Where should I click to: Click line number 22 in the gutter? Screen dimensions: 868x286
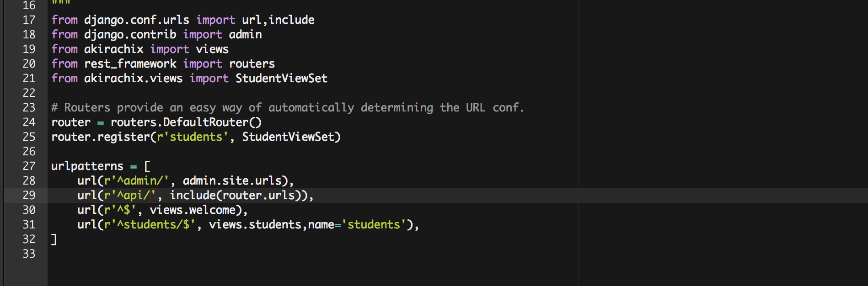coord(29,93)
